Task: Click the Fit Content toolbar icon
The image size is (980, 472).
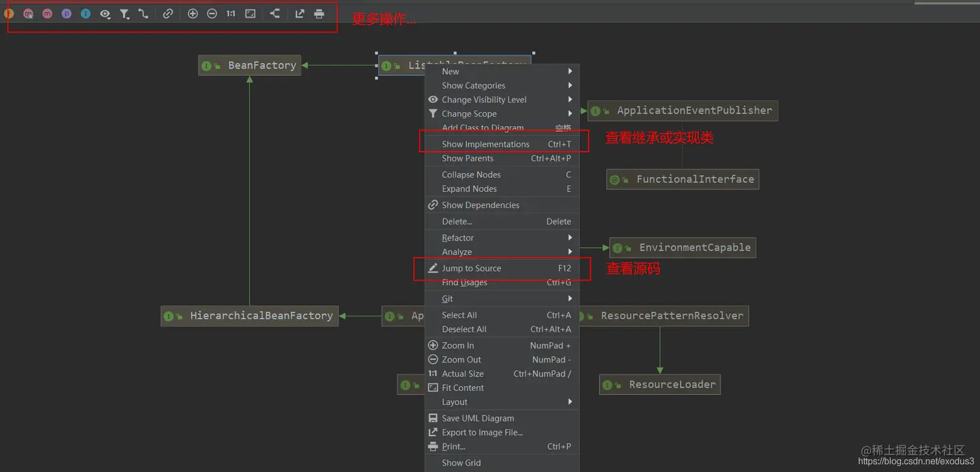Action: [x=250, y=14]
